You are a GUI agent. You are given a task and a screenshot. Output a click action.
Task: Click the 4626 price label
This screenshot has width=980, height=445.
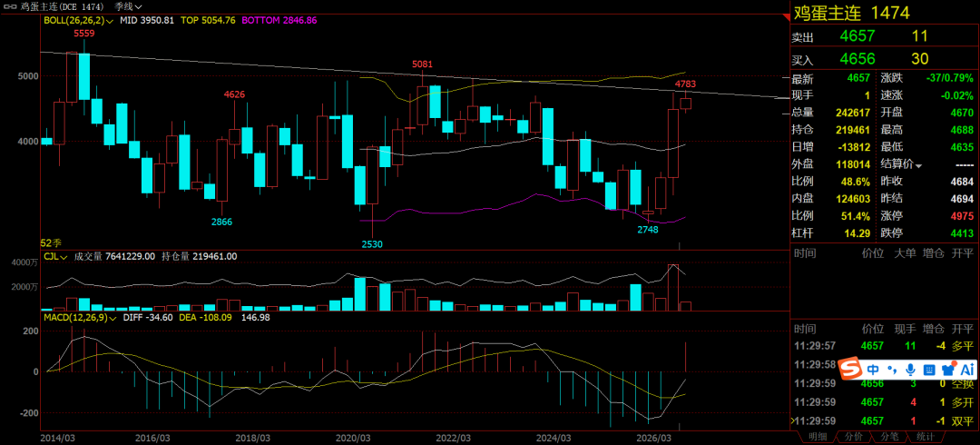tap(234, 94)
